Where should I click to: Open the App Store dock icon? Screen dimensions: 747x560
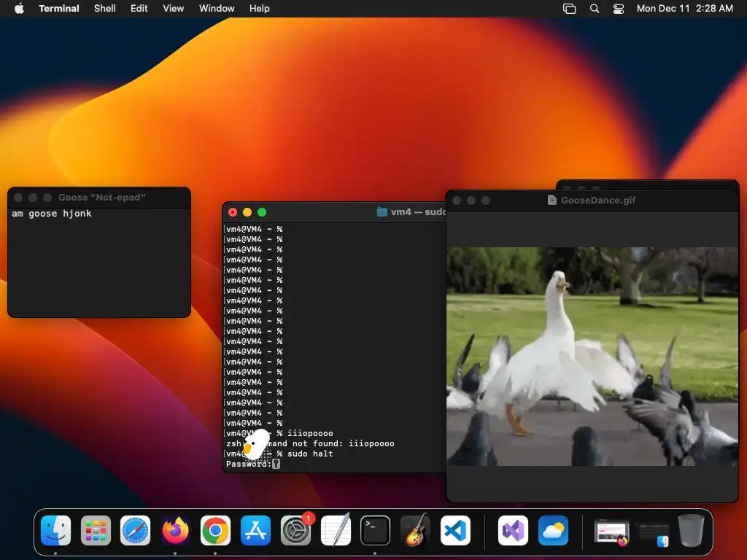(x=255, y=530)
